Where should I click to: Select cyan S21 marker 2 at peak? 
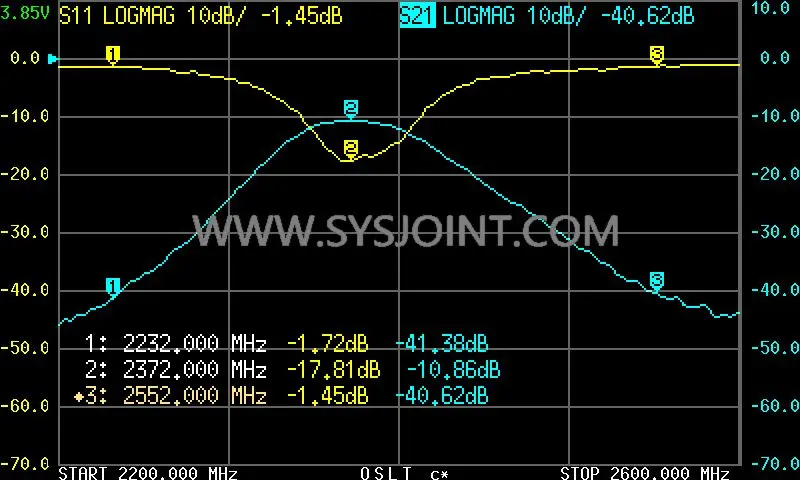(x=351, y=109)
